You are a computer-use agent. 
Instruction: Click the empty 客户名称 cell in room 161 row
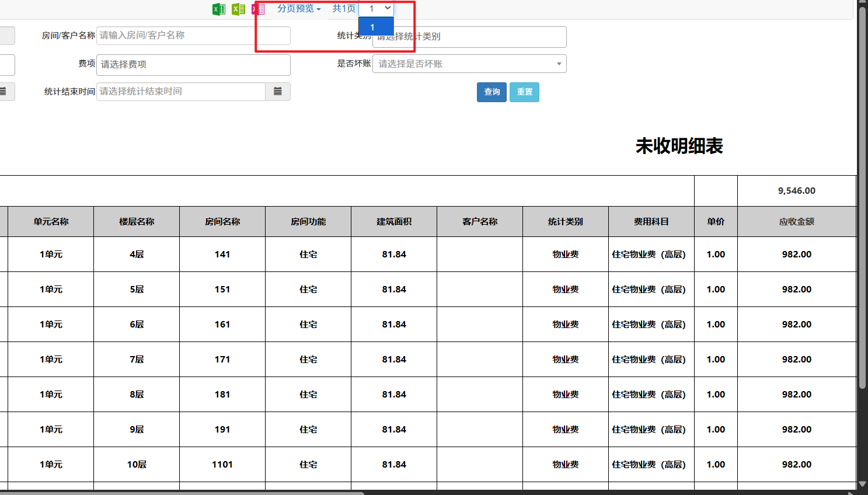(480, 325)
